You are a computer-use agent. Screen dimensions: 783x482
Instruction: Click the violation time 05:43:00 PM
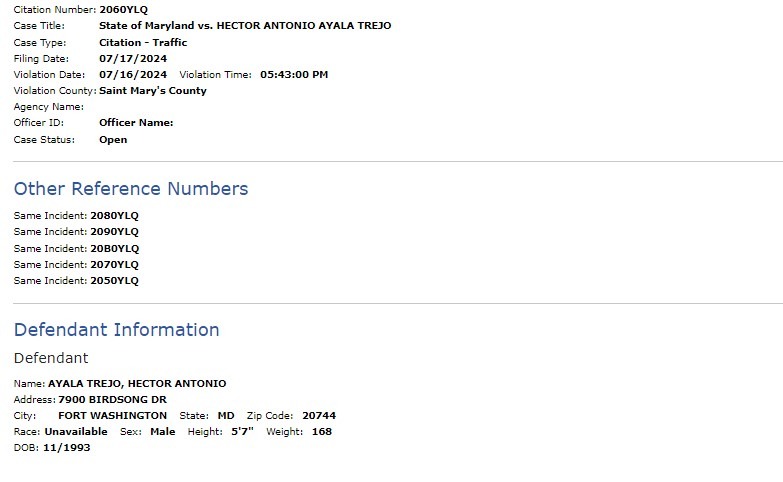pos(294,74)
